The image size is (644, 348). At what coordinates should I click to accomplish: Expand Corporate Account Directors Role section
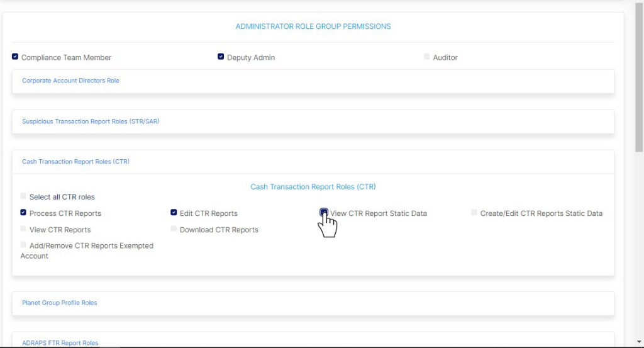(x=70, y=81)
